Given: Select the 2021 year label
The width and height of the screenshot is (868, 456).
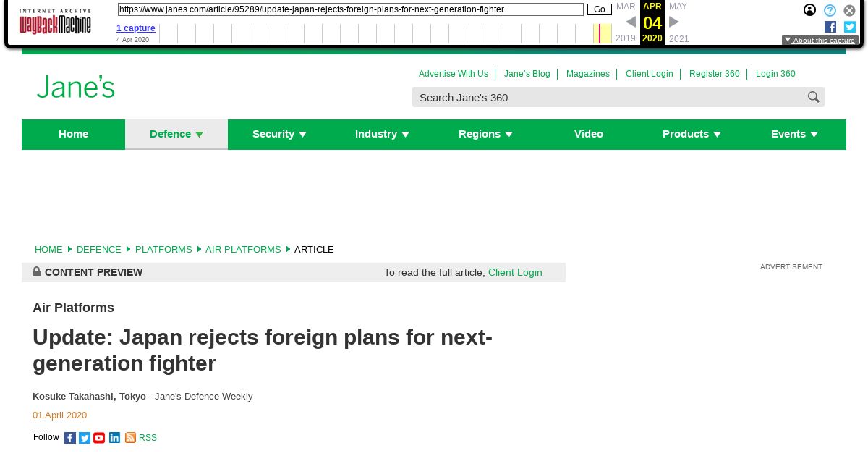Looking at the screenshot, I should pyautogui.click(x=679, y=38).
